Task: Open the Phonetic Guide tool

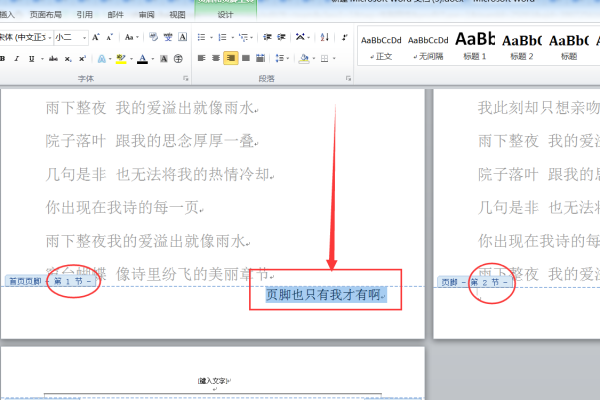Action: tap(168, 37)
